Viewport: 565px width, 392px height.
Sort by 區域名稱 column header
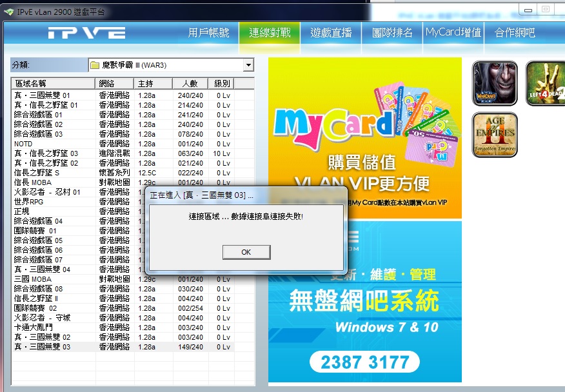[x=54, y=84]
